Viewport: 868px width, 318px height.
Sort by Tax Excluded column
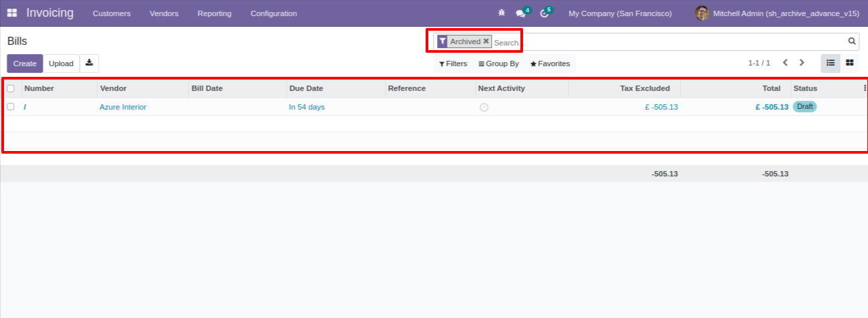624,88
